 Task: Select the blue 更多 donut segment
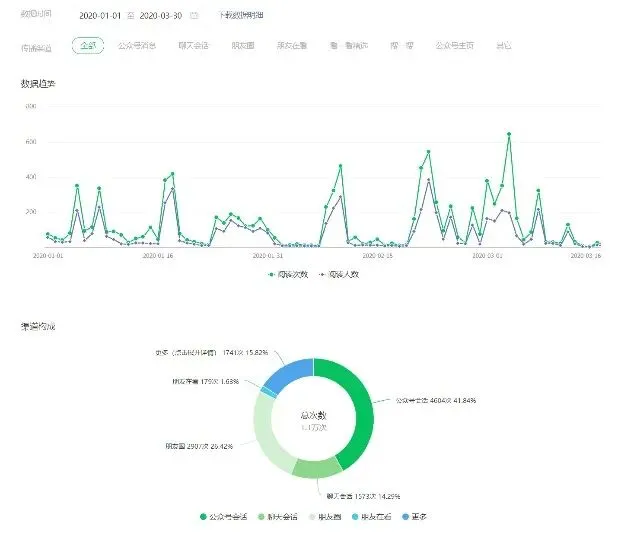(291, 371)
